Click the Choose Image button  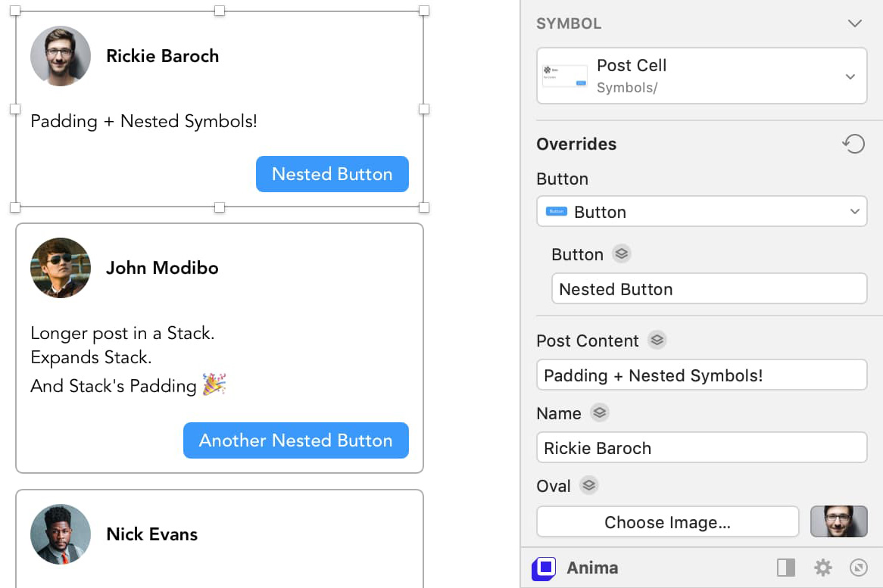667,521
